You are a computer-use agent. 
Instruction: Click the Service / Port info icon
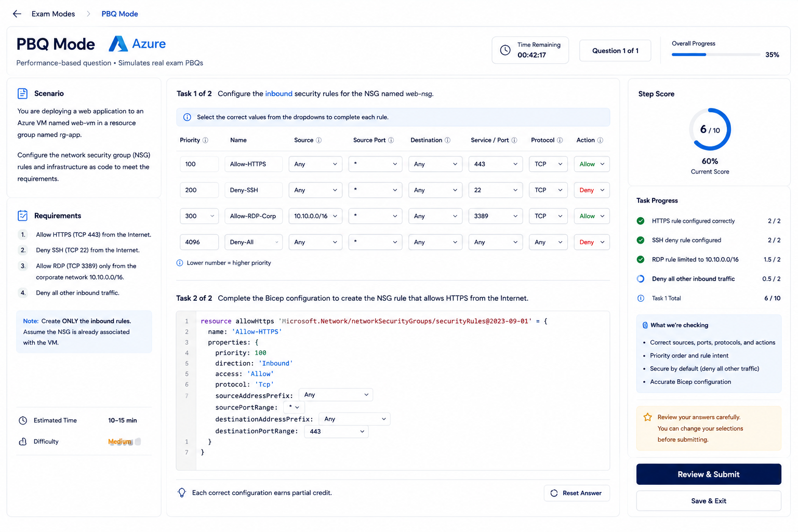[x=514, y=140]
